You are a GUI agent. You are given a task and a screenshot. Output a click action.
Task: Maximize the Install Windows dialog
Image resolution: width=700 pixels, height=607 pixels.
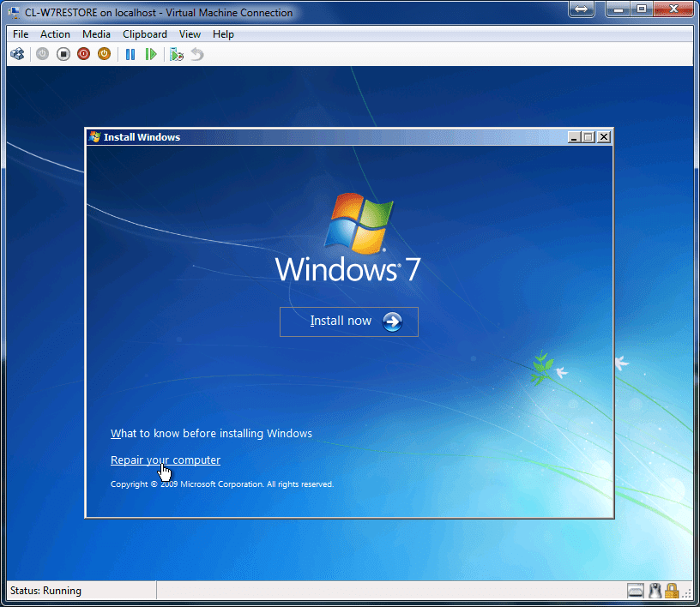[x=588, y=137]
